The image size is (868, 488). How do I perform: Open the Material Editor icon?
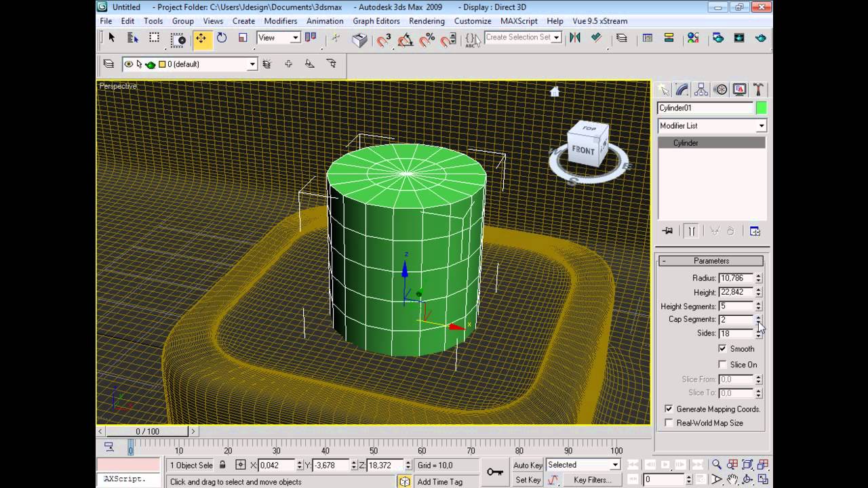tap(693, 38)
